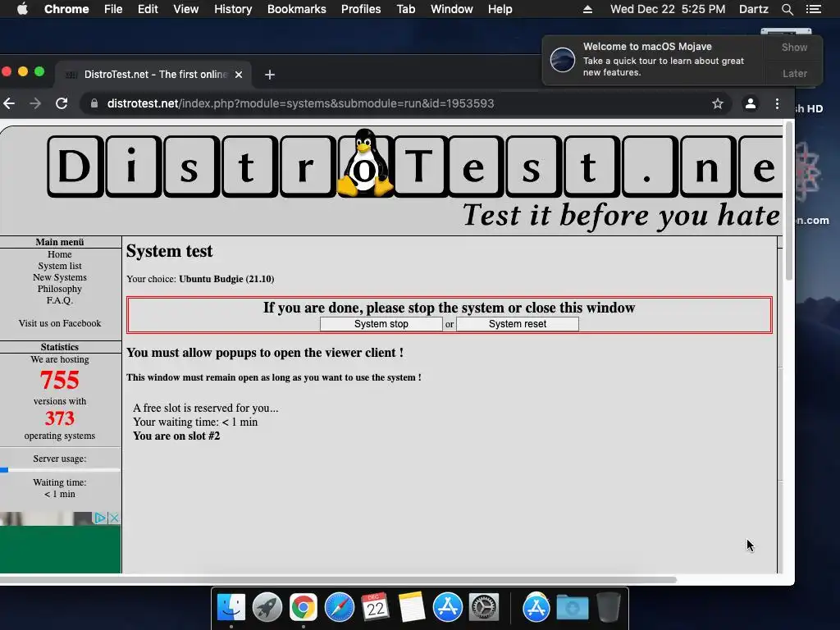This screenshot has height=630, width=840.
Task: Close the ad with the X icon
Action: pos(113,518)
